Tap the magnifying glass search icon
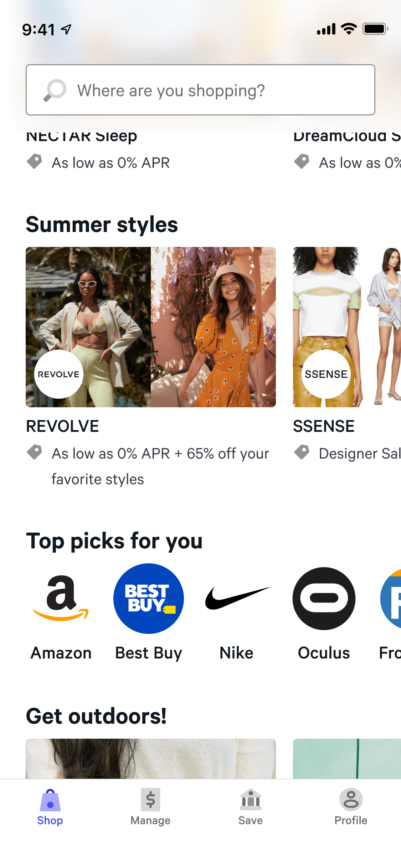The height and width of the screenshot is (868, 401). tap(55, 90)
